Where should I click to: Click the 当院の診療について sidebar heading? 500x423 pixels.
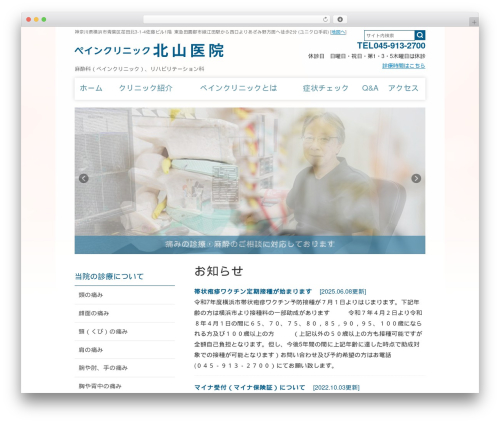[x=109, y=276]
